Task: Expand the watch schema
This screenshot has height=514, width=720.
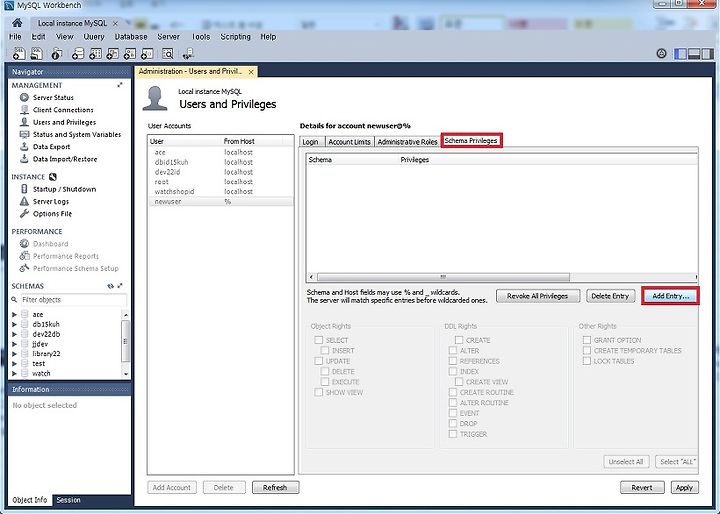Action: tap(14, 373)
